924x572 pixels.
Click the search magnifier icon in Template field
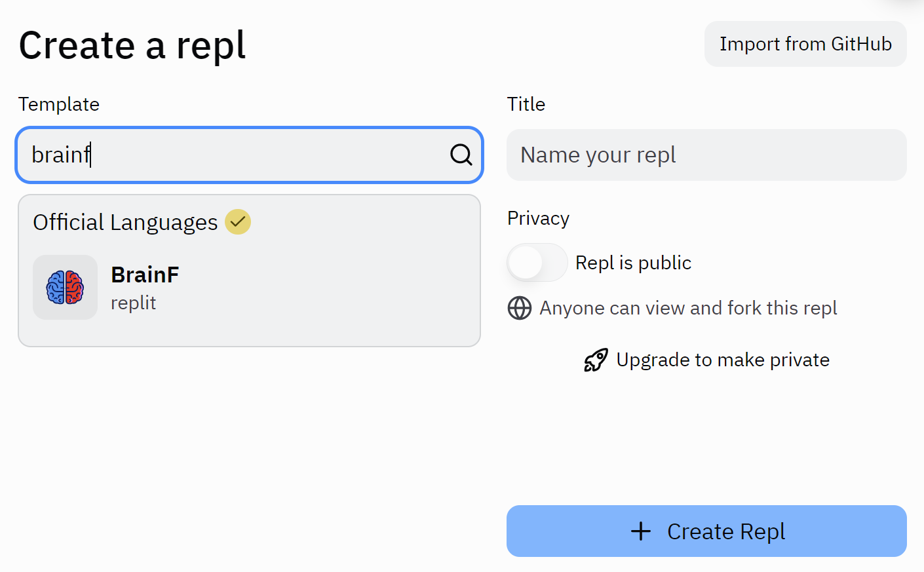click(x=461, y=155)
